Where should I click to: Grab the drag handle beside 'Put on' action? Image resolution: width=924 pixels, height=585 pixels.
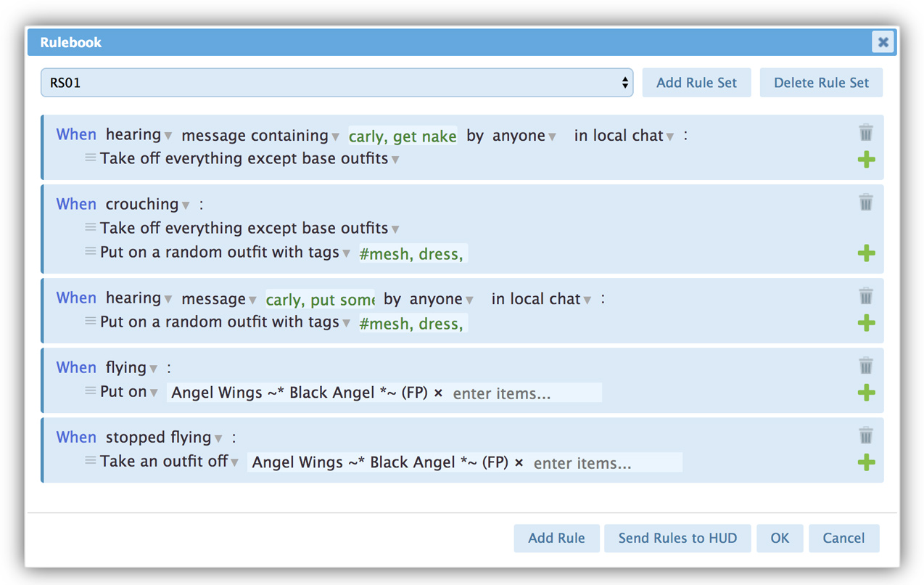click(90, 391)
